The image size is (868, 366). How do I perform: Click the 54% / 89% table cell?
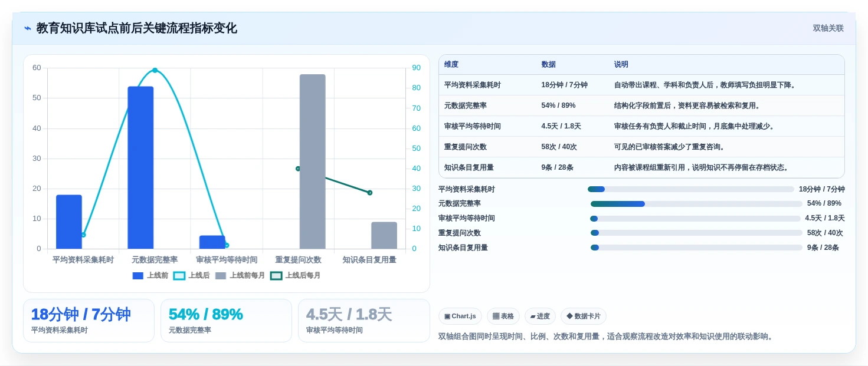click(558, 105)
